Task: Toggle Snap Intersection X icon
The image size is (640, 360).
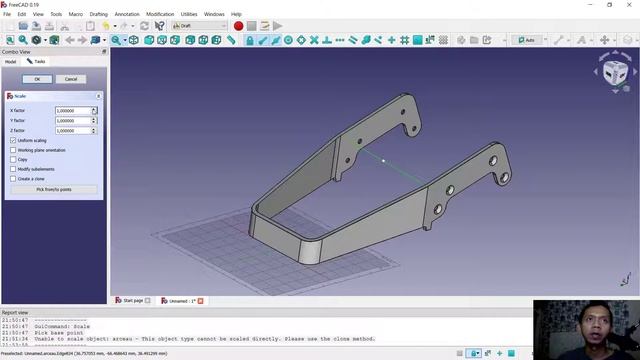Action: [x=314, y=40]
